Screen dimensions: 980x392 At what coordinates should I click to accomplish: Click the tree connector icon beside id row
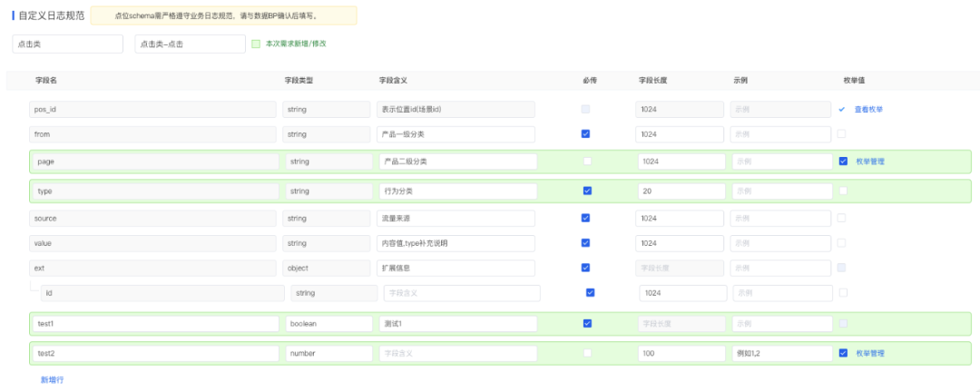[x=34, y=287]
